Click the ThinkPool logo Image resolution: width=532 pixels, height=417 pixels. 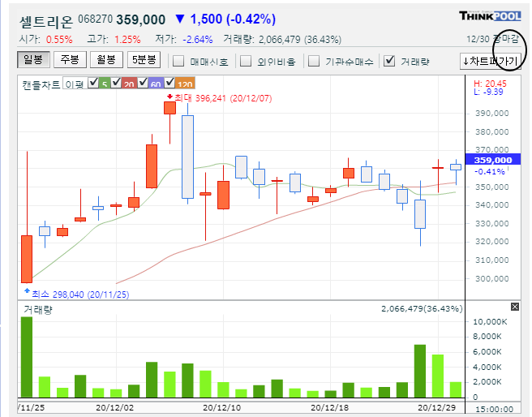click(x=490, y=16)
